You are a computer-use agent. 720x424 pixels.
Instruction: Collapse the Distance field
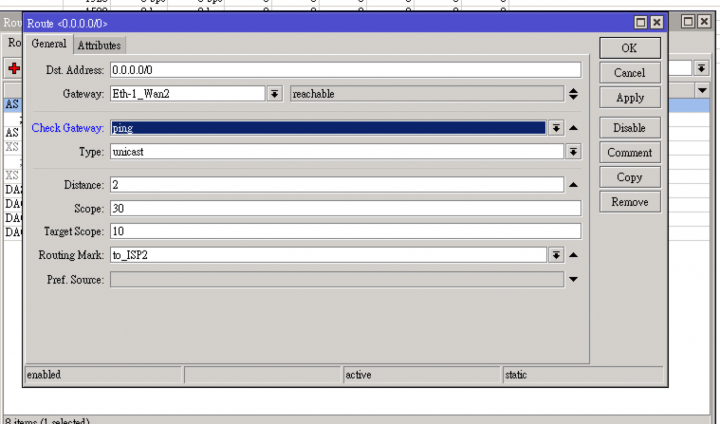point(573,185)
